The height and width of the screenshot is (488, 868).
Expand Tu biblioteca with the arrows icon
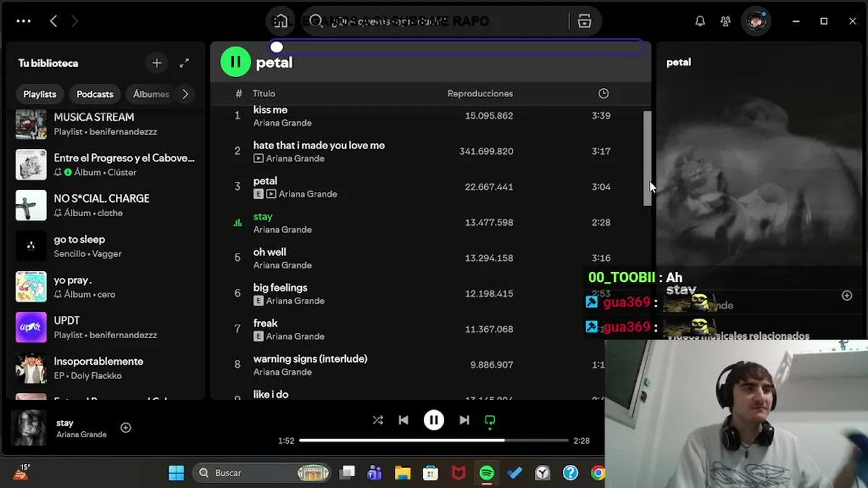[184, 63]
